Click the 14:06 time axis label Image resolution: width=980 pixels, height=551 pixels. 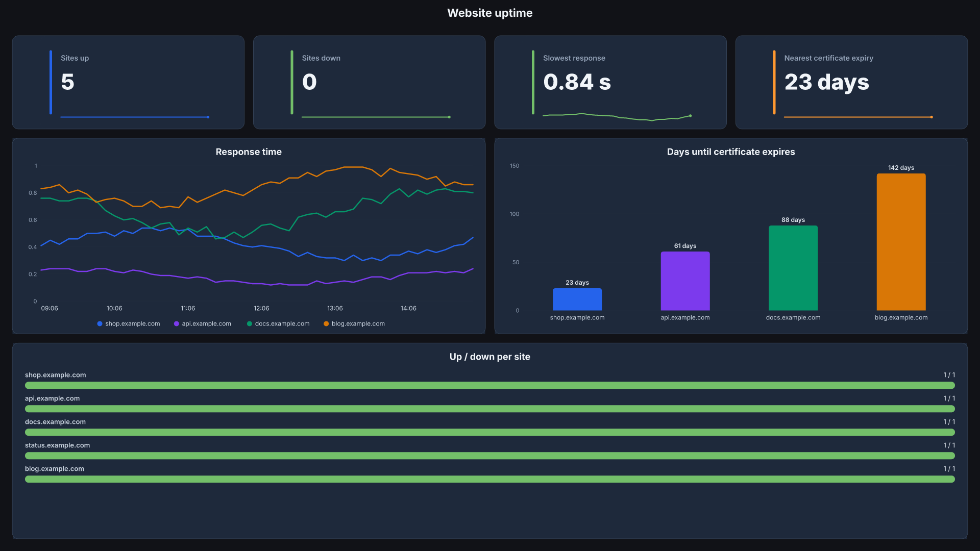tap(408, 308)
